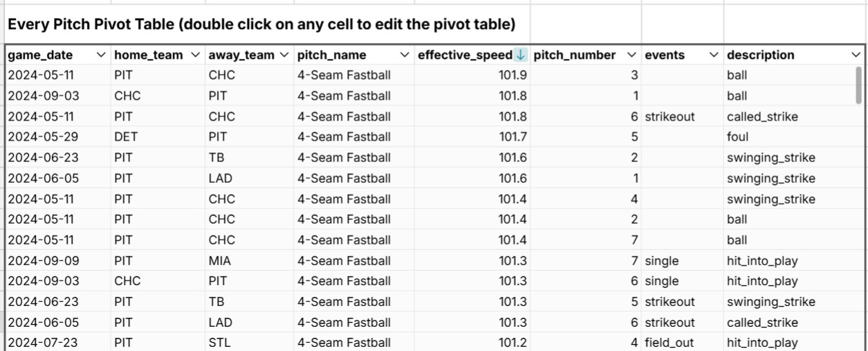
Task: Expand the pitch_number filter dropdown
Action: pos(631,55)
